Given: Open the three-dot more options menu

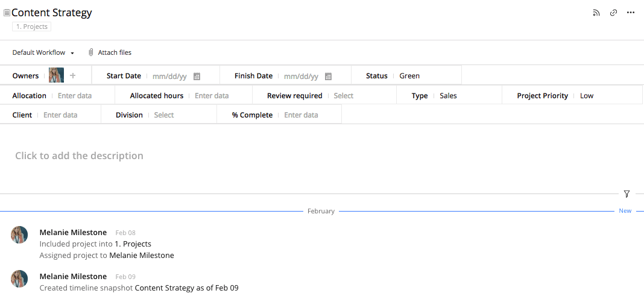Looking at the screenshot, I should tap(631, 13).
